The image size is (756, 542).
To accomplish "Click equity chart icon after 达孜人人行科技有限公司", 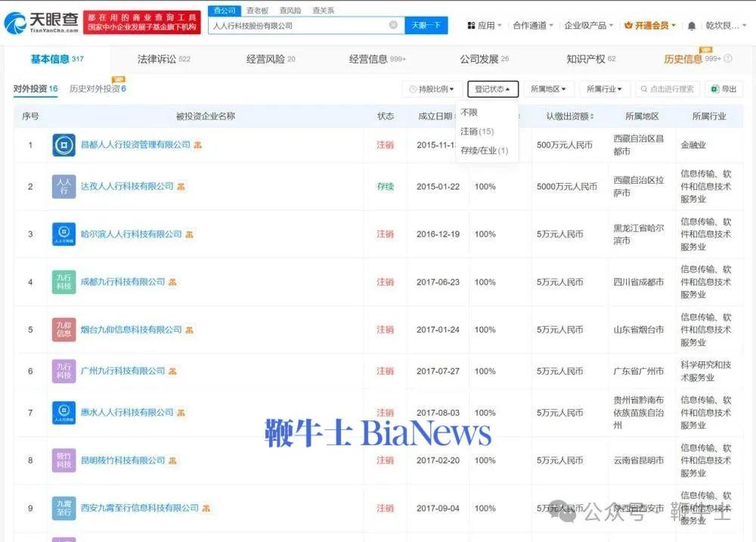I will point(181,187).
